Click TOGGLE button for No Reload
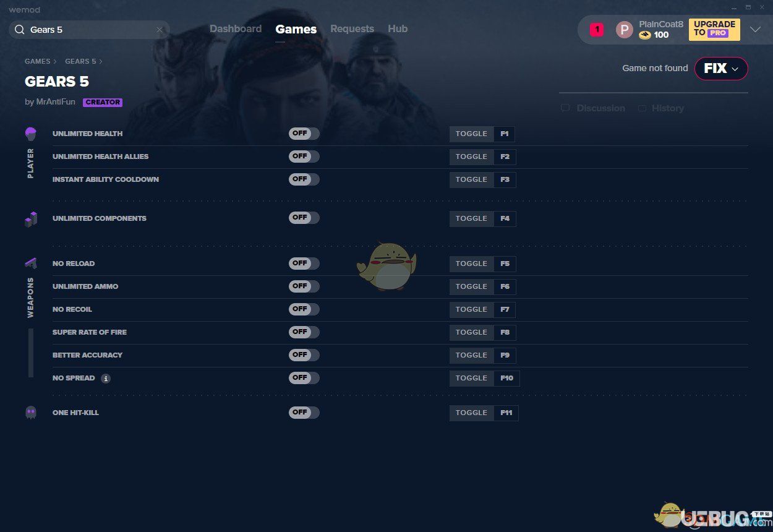The height and width of the screenshot is (532, 773). 472,264
